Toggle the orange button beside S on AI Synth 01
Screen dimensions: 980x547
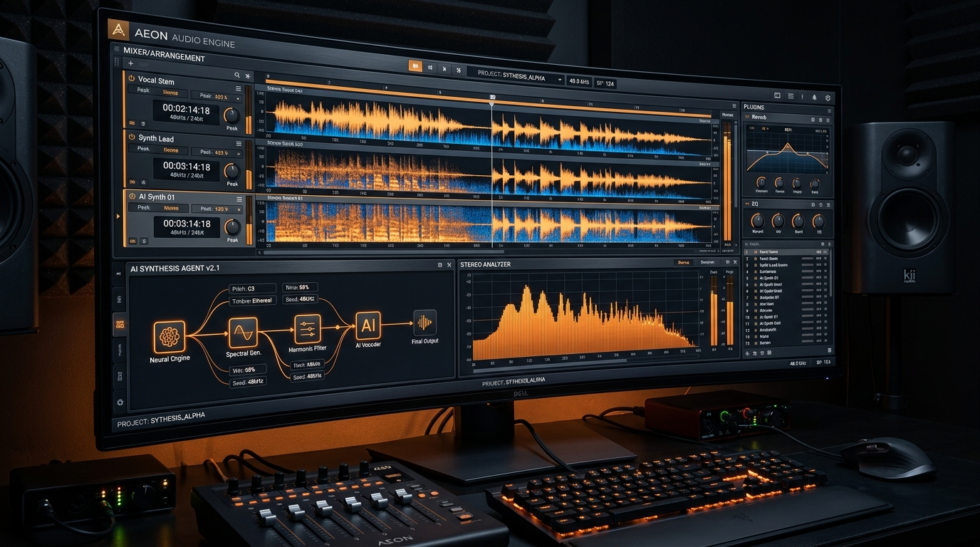coord(133,241)
